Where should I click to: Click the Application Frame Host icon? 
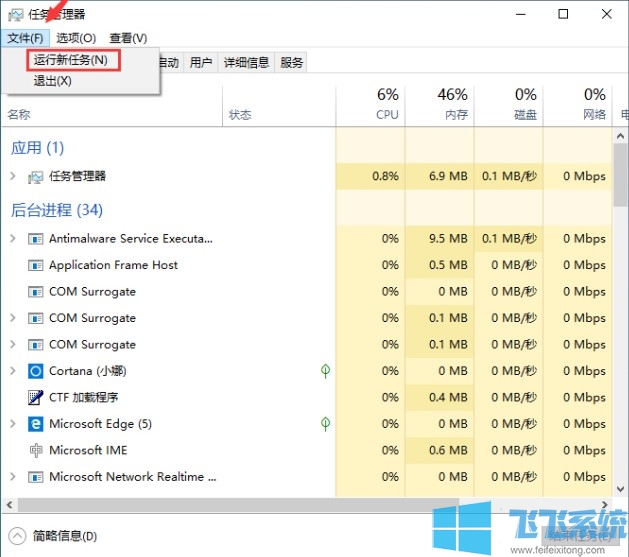35,265
